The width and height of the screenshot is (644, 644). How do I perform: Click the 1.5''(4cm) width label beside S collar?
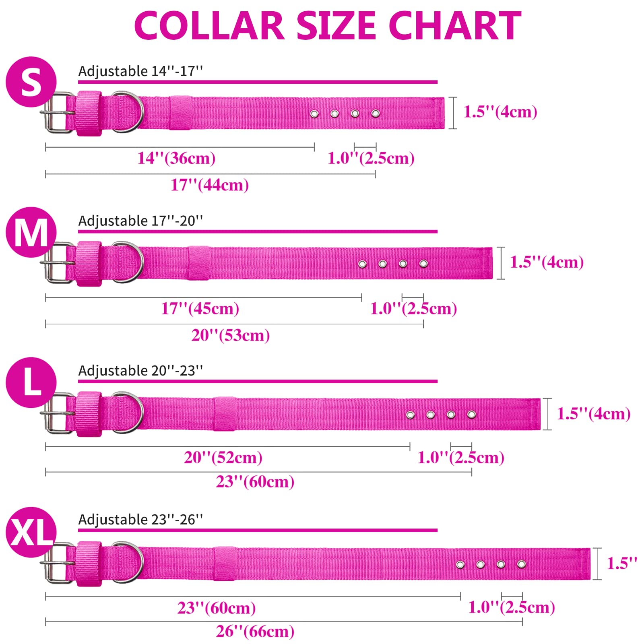[x=500, y=112]
